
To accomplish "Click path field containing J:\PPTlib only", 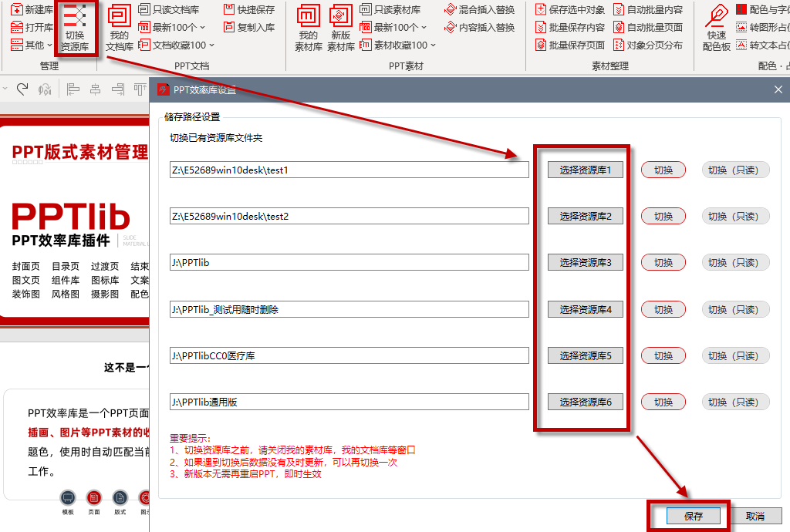I will click(x=349, y=263).
